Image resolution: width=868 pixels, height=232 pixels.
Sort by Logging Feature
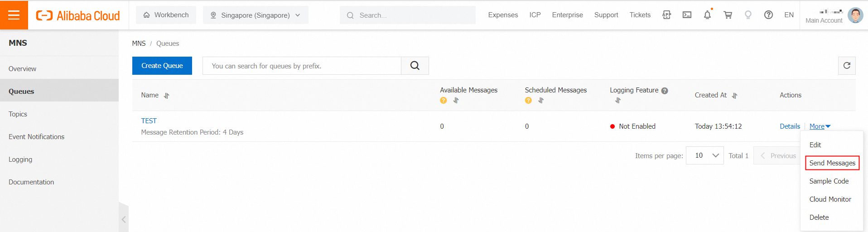point(617,100)
